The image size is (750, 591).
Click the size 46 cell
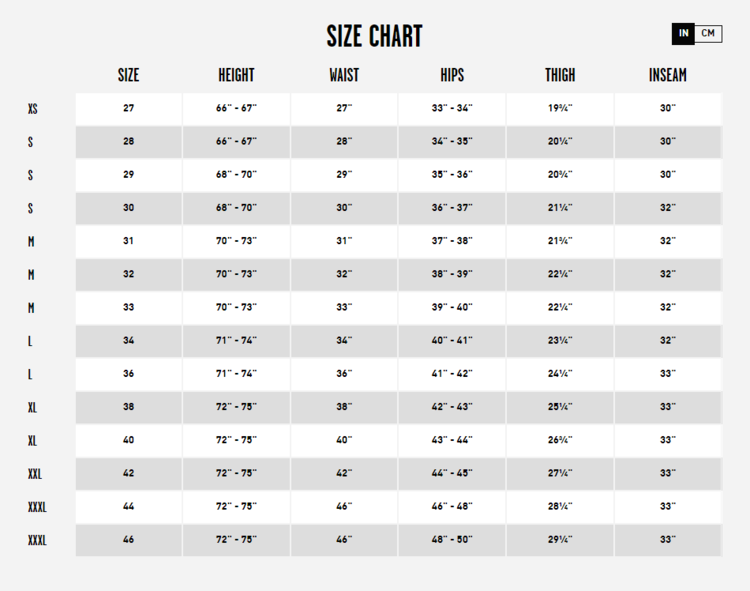pyautogui.click(x=128, y=540)
